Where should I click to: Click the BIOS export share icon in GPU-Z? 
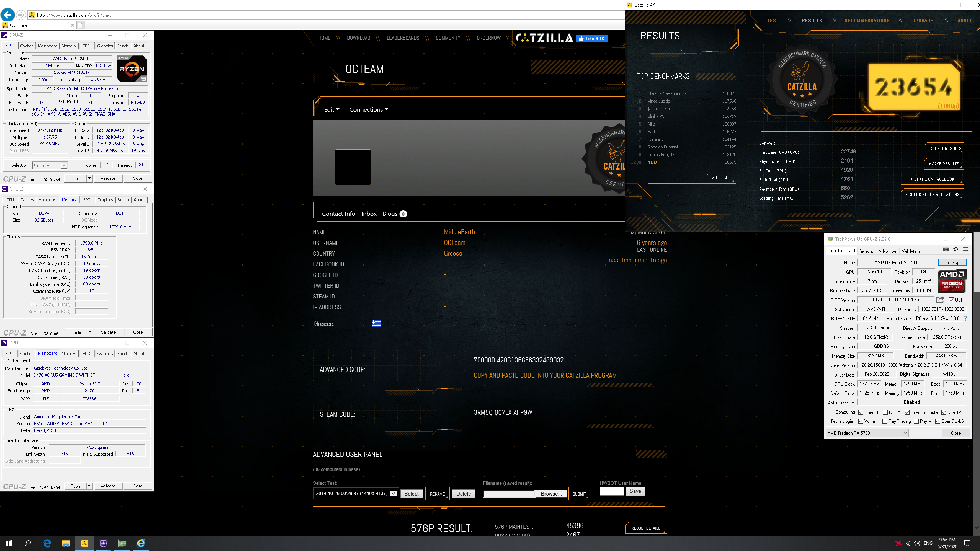pyautogui.click(x=940, y=300)
